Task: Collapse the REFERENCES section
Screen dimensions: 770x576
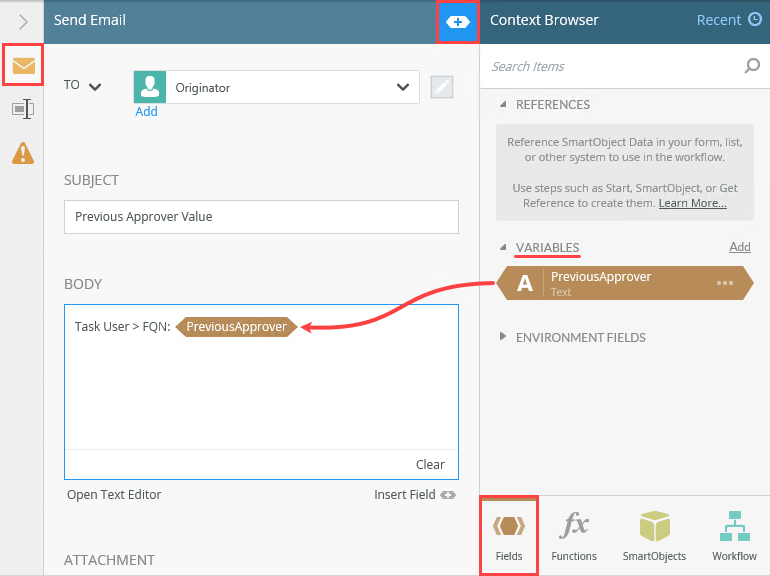Action: (503, 104)
